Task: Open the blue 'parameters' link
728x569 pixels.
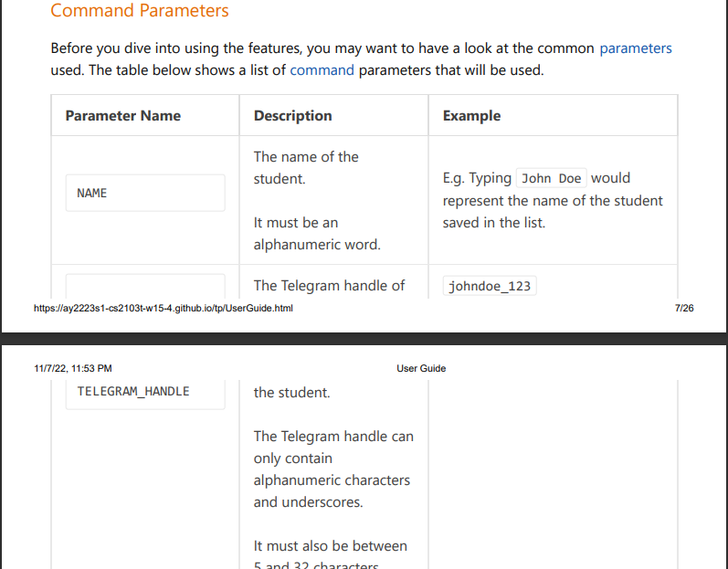Action: click(636, 48)
